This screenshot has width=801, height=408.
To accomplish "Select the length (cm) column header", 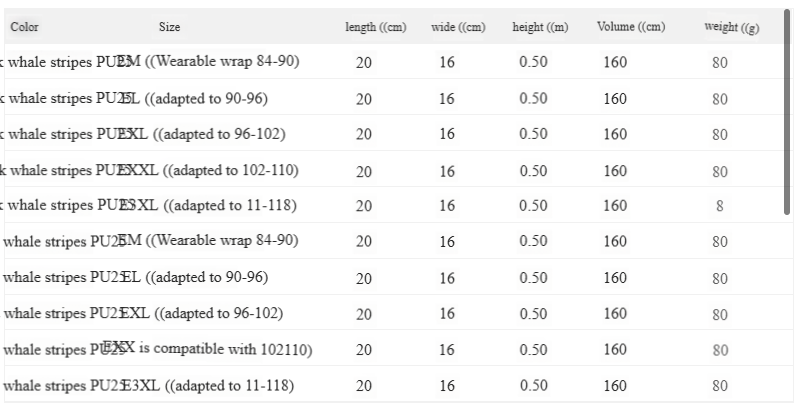I will pos(375,27).
